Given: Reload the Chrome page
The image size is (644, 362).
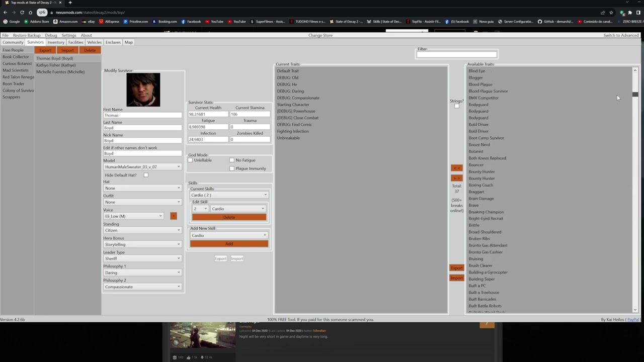Looking at the screenshot, I should click(x=22, y=12).
